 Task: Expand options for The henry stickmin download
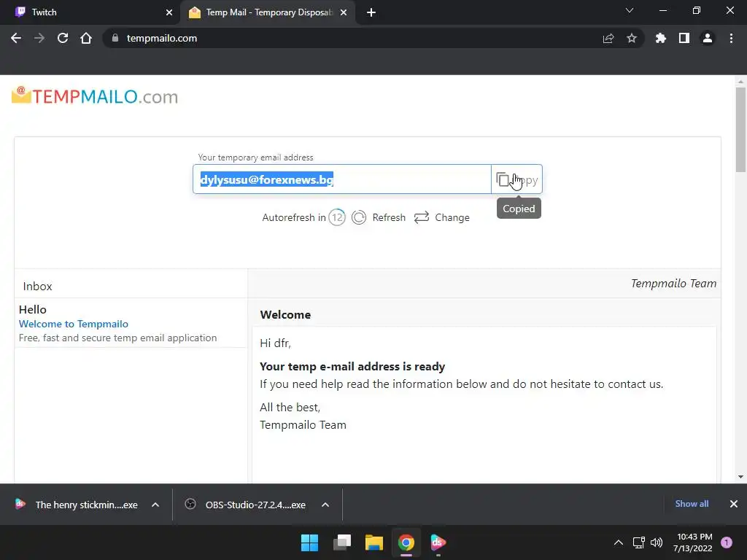click(x=155, y=505)
